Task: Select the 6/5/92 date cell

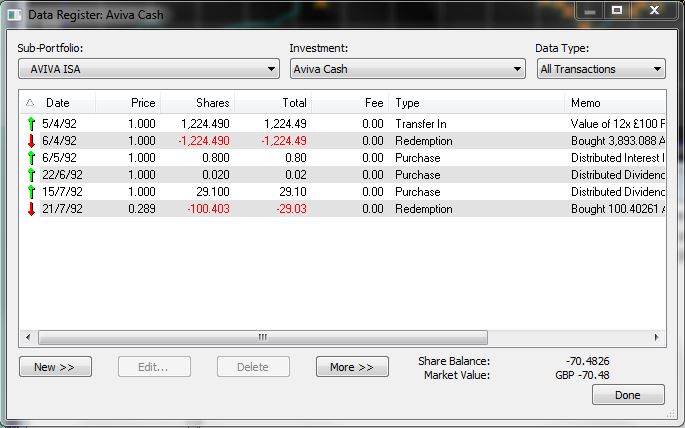Action: 59,158
